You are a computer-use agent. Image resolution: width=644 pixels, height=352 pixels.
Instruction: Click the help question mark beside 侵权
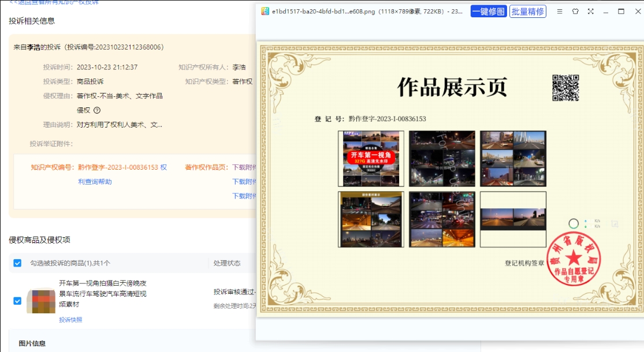97,110
